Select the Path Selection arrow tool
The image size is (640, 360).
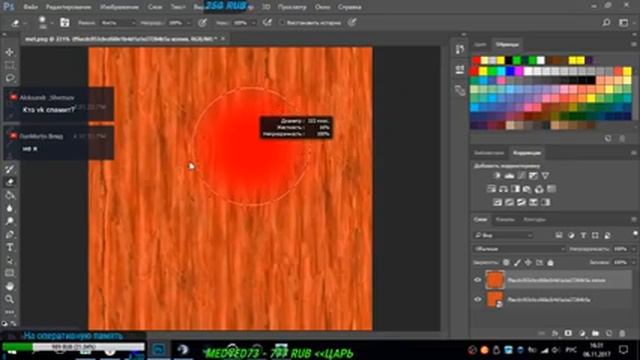(x=10, y=260)
